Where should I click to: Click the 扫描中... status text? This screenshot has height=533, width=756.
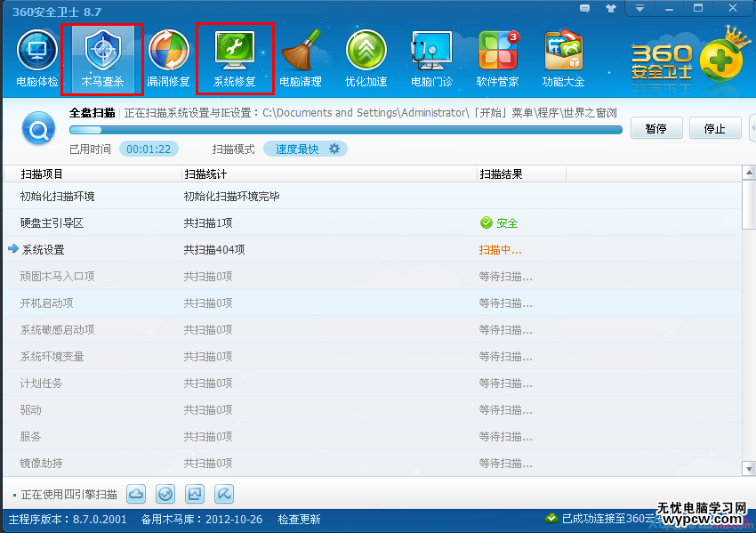pyautogui.click(x=500, y=250)
